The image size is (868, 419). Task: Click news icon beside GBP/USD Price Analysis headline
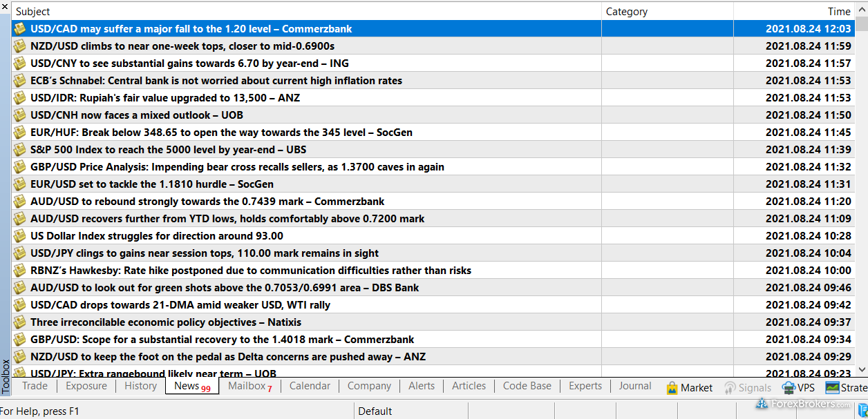(19, 167)
